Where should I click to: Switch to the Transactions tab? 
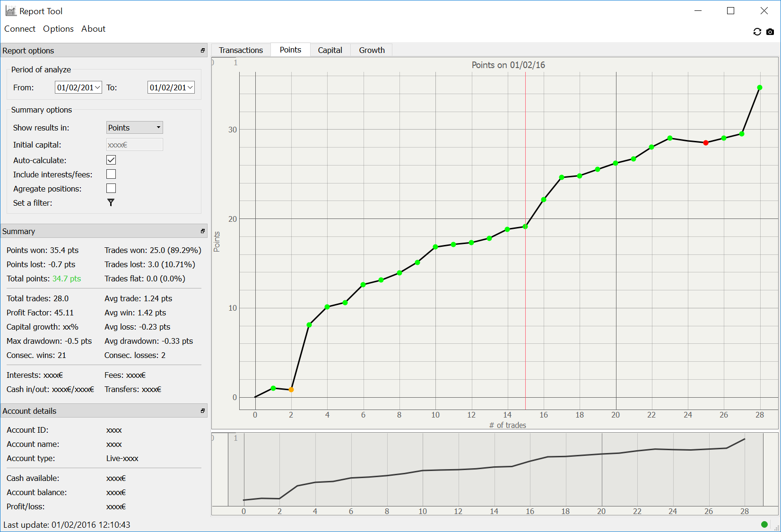[241, 50]
